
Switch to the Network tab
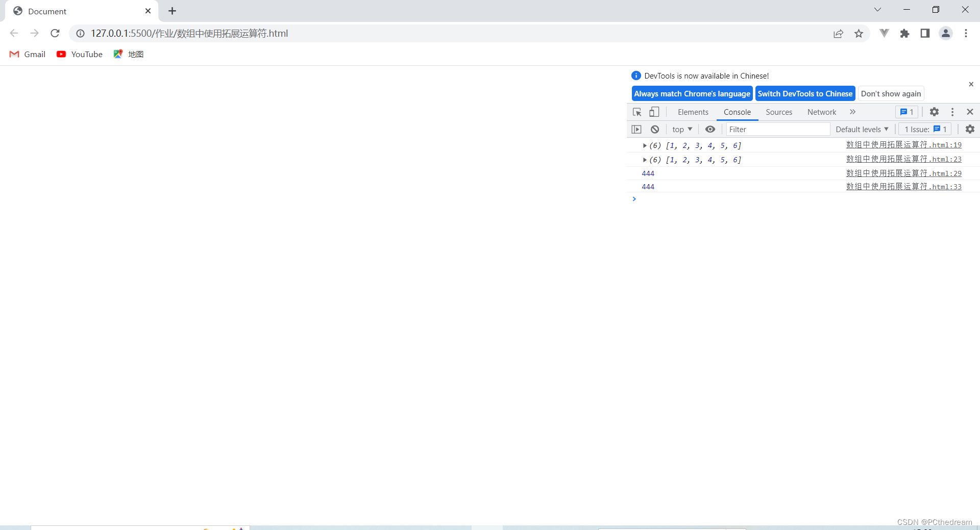822,112
